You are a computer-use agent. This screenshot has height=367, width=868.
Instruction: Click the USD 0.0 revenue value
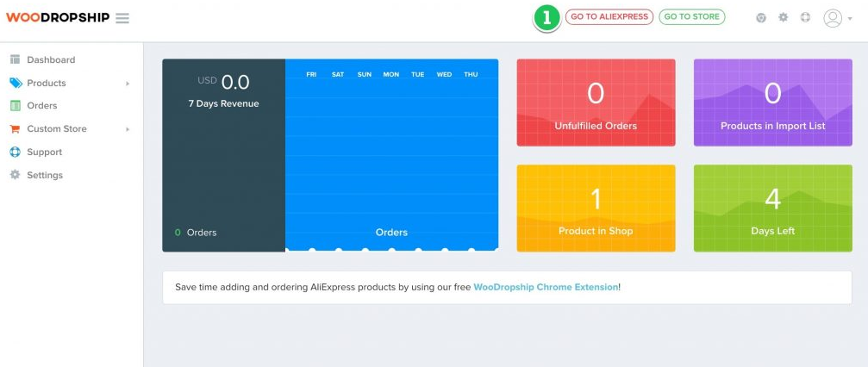223,83
